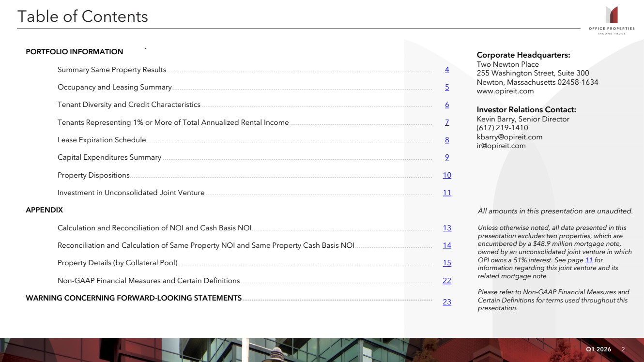The width and height of the screenshot is (644, 362).
Task: Go to page 13 NOI reconciliation link
Action: (x=447, y=228)
